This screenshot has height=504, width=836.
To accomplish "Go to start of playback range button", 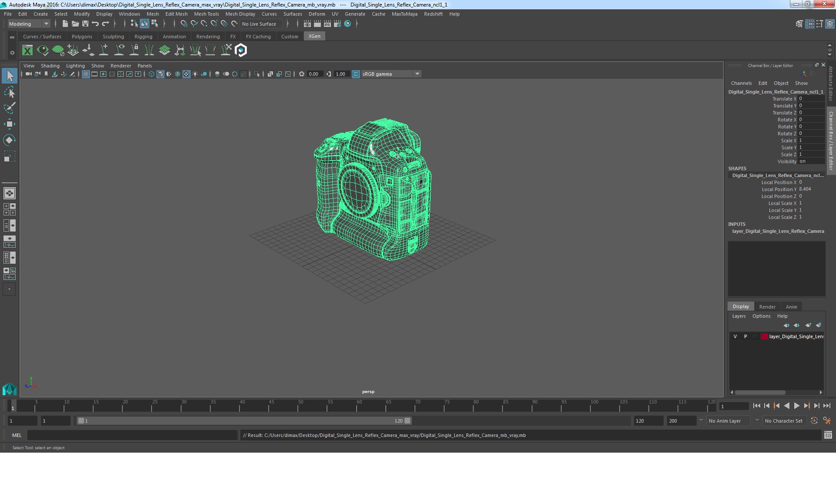I will (756, 406).
